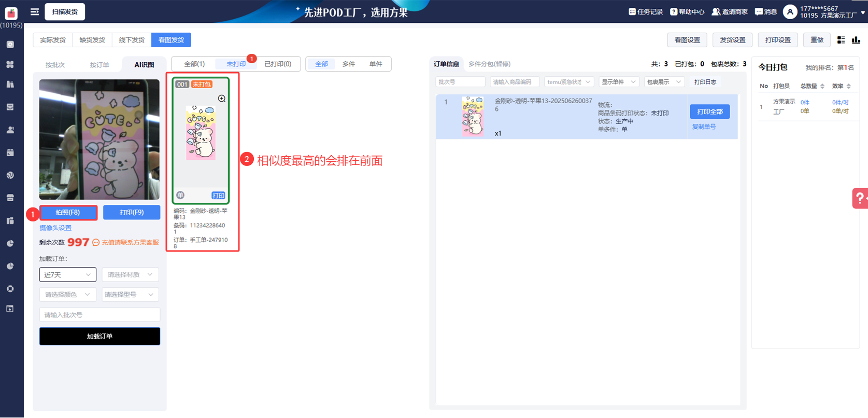The width and height of the screenshot is (868, 418).
Task: Open 任务记录 task records
Action: click(x=646, y=12)
